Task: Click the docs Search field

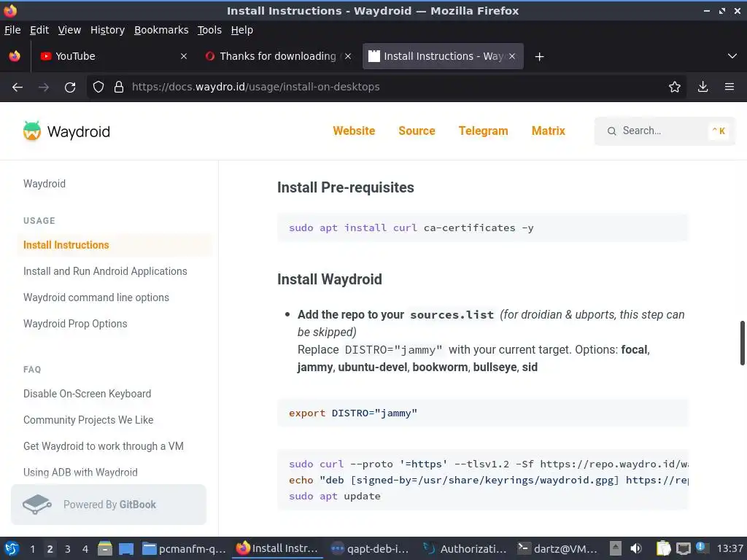Action: [665, 131]
